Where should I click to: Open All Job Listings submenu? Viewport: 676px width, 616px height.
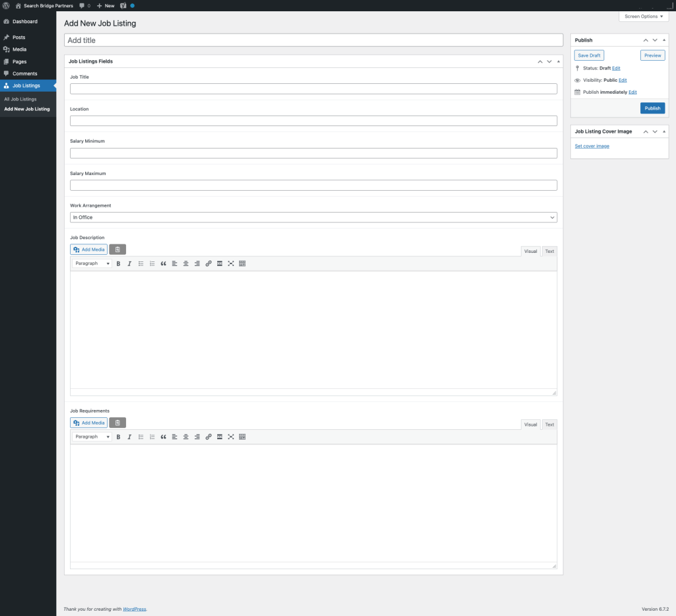pos(20,99)
